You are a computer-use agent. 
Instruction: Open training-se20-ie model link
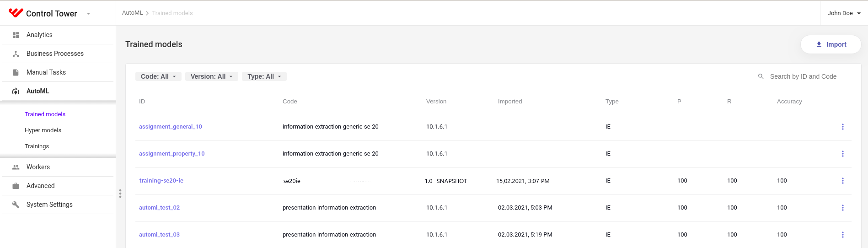pos(161,180)
